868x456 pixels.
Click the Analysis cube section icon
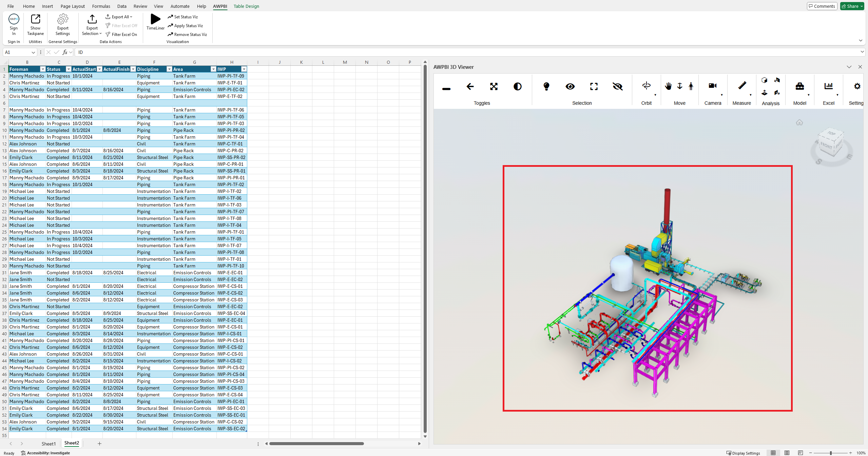pos(765,80)
